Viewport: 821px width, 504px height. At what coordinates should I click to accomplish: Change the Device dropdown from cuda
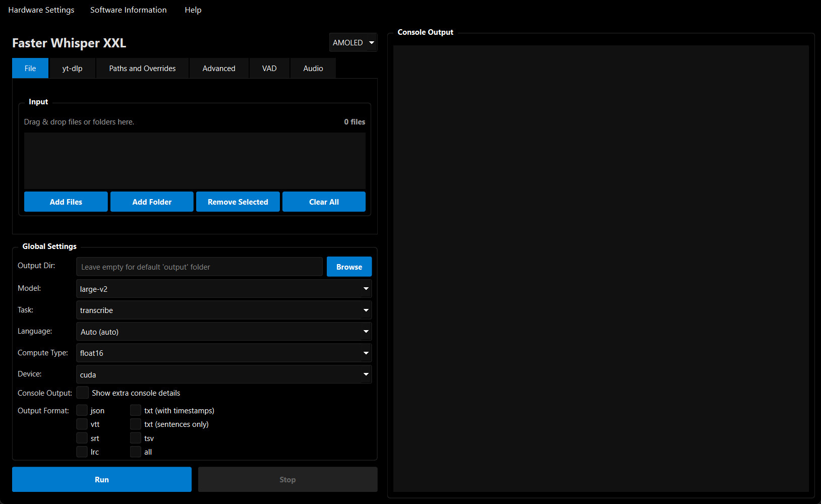click(223, 374)
